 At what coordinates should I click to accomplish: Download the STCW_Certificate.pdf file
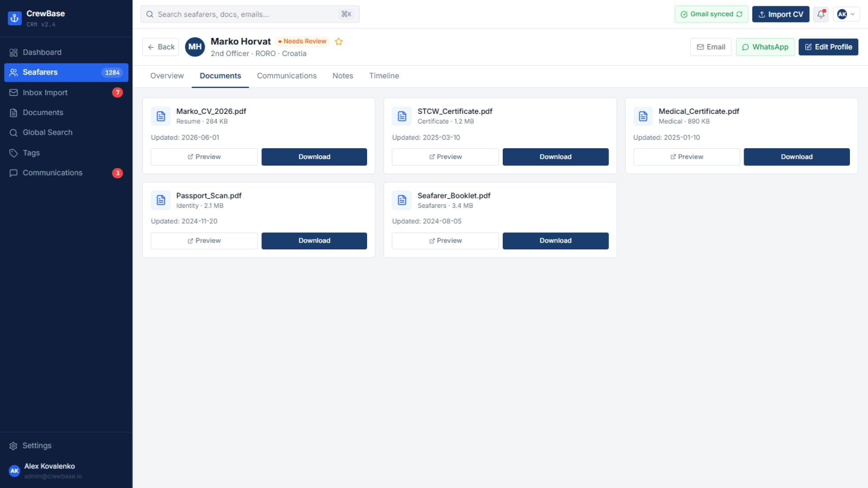555,157
